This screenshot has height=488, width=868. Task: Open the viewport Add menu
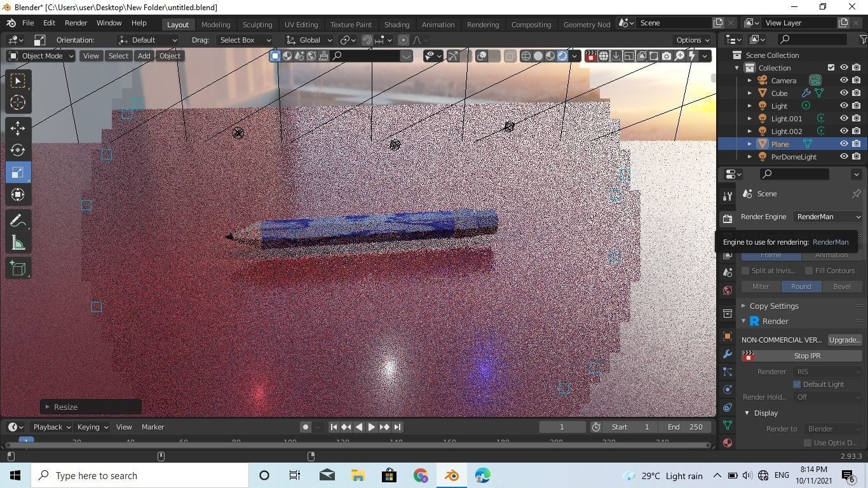click(x=144, y=56)
